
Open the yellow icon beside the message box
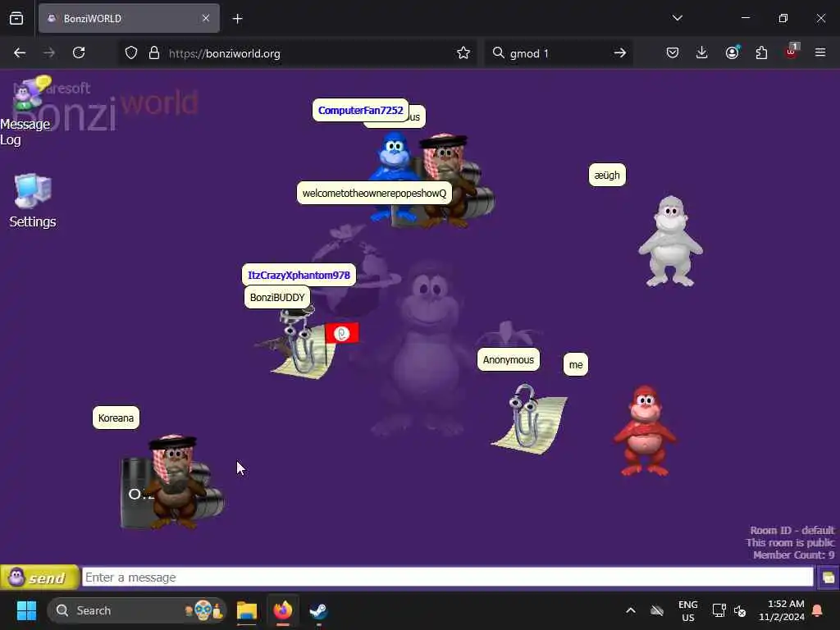tap(828, 577)
